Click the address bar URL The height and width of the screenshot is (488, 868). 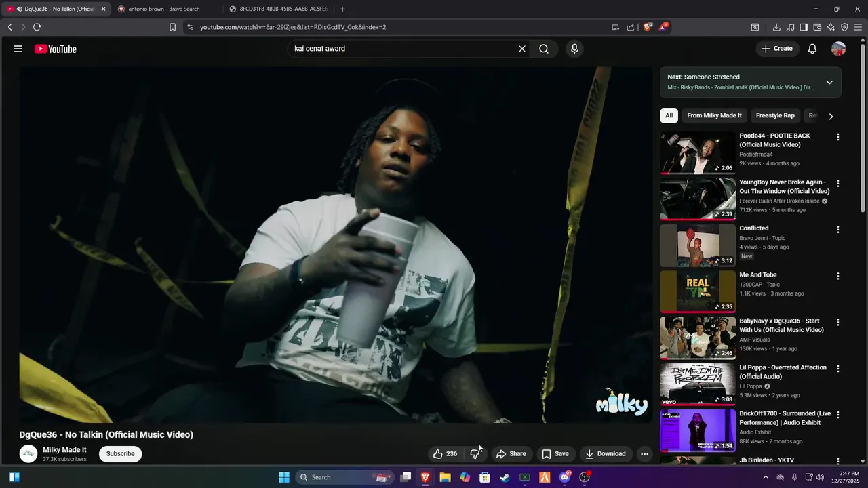(x=293, y=27)
